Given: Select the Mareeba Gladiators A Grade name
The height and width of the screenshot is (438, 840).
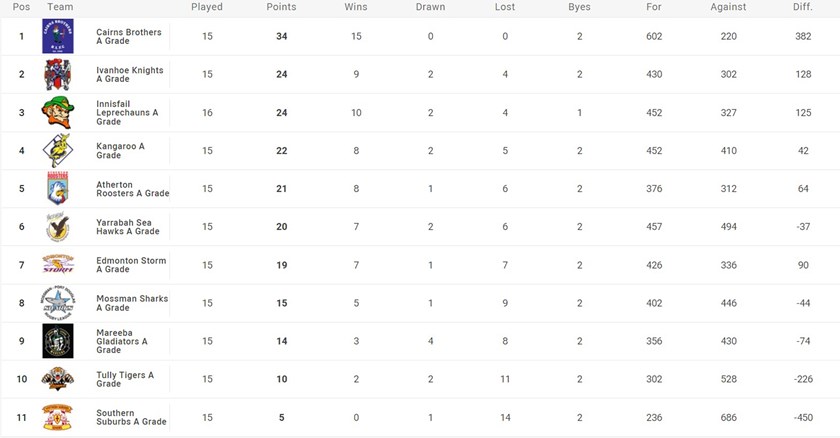Looking at the screenshot, I should click(123, 341).
